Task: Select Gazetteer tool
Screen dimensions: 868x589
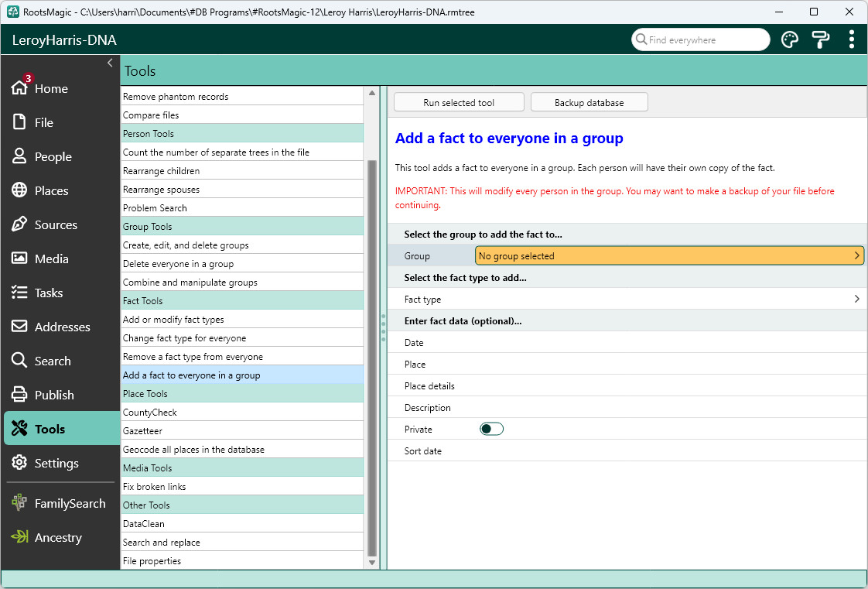Action: coord(242,430)
